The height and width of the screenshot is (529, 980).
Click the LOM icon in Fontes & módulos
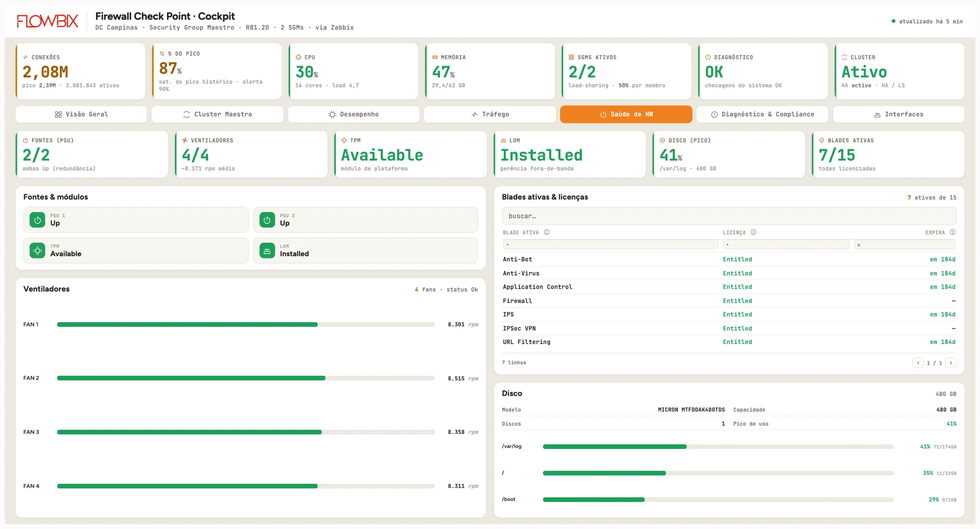click(267, 251)
